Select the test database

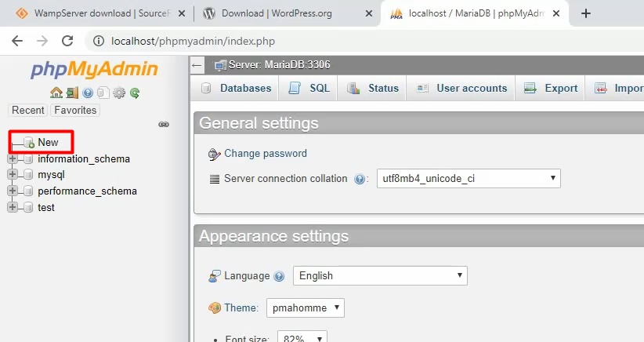click(46, 207)
